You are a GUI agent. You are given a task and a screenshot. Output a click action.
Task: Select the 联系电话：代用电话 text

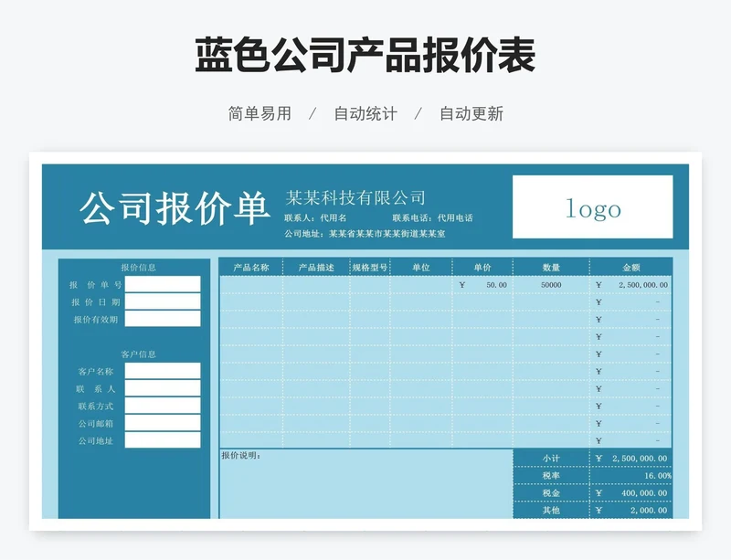(x=432, y=217)
